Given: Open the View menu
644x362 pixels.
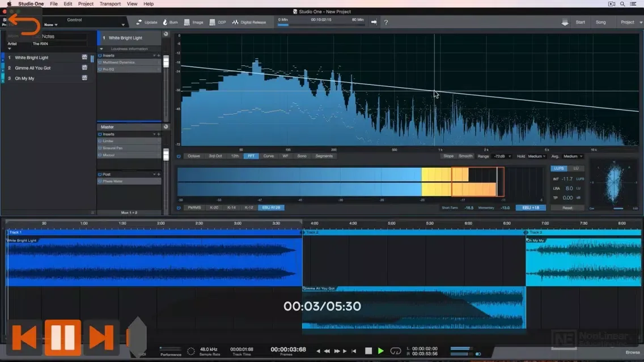Looking at the screenshot, I should tap(132, 4).
